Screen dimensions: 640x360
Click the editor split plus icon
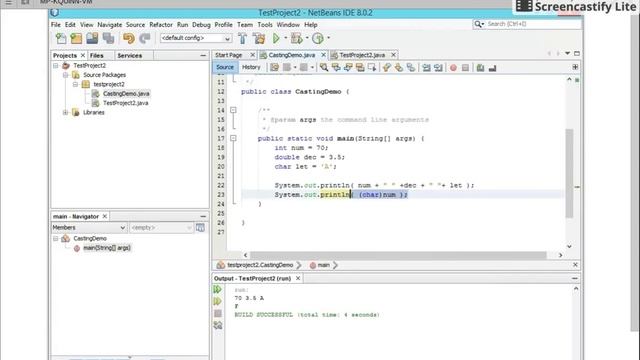point(575,67)
